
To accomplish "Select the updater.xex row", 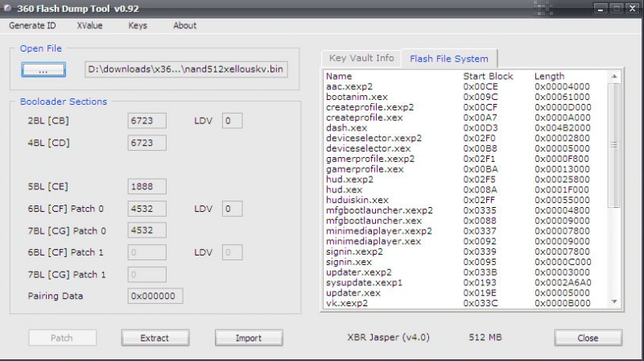I will click(465, 293).
